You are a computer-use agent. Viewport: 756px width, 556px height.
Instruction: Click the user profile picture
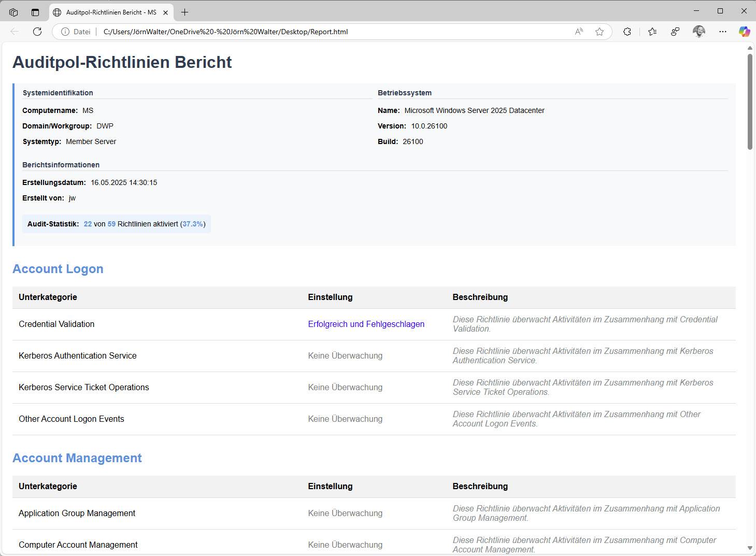point(698,32)
